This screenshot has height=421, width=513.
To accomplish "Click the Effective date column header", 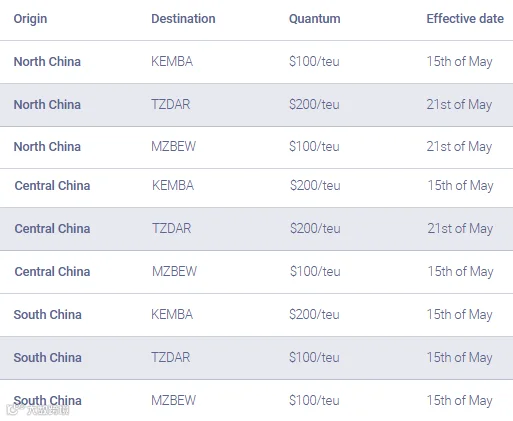I will (465, 19).
